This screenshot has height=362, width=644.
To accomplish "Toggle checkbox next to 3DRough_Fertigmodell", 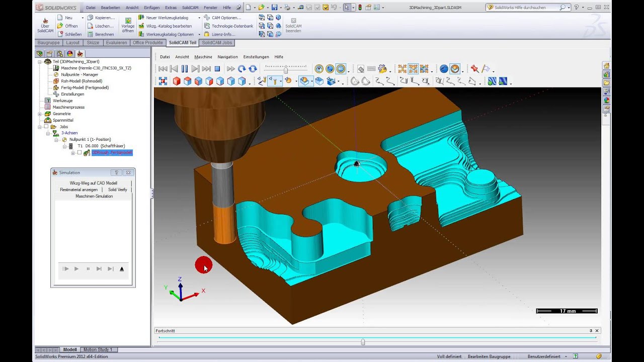I will click(x=79, y=152).
